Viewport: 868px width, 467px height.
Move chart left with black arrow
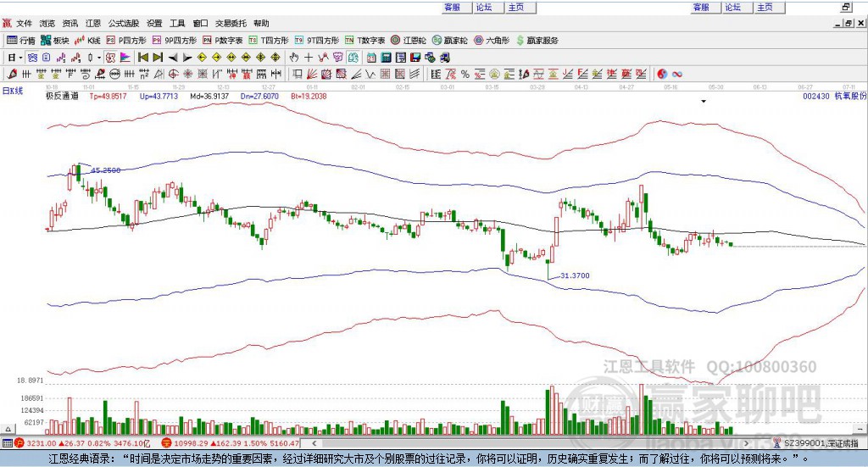(x=173, y=58)
